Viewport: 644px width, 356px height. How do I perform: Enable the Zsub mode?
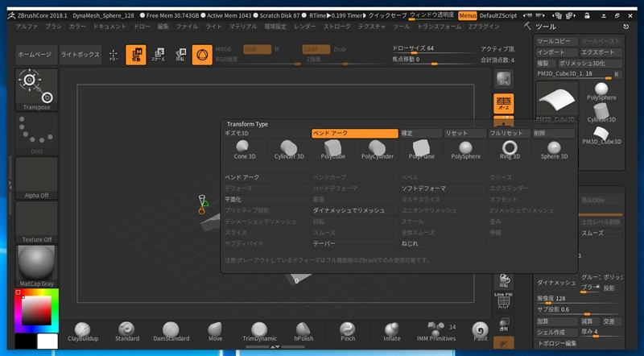tap(340, 49)
